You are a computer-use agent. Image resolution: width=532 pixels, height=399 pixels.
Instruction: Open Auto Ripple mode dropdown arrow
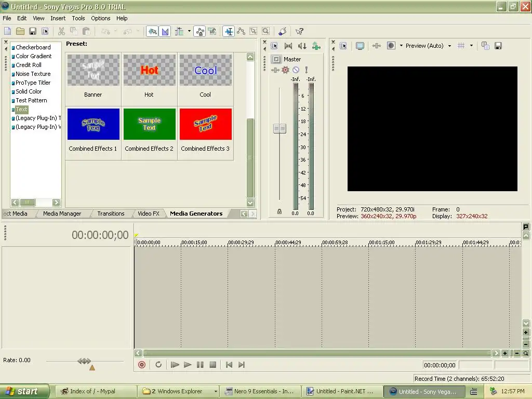[x=189, y=32]
